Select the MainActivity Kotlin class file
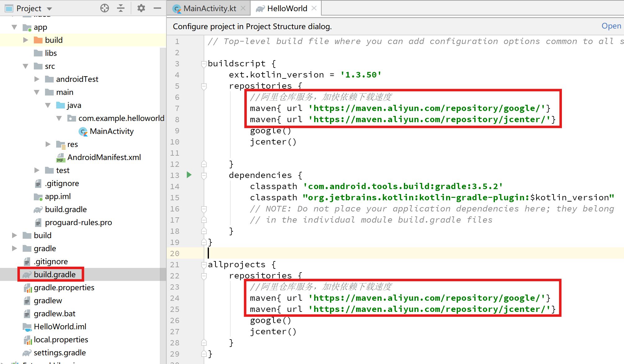Image resolution: width=624 pixels, height=364 pixels. pos(111,131)
